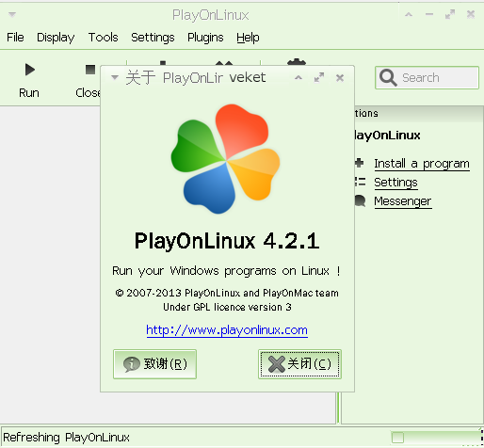Open the Messenger link
The image size is (484, 448).
click(403, 201)
